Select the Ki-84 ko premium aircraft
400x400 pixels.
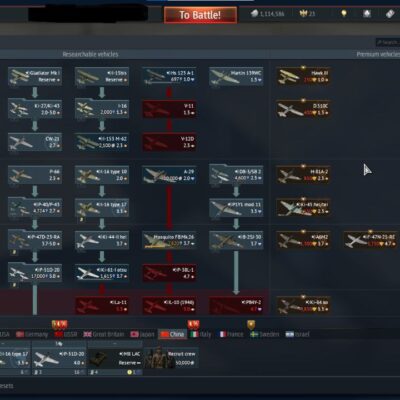(303, 306)
